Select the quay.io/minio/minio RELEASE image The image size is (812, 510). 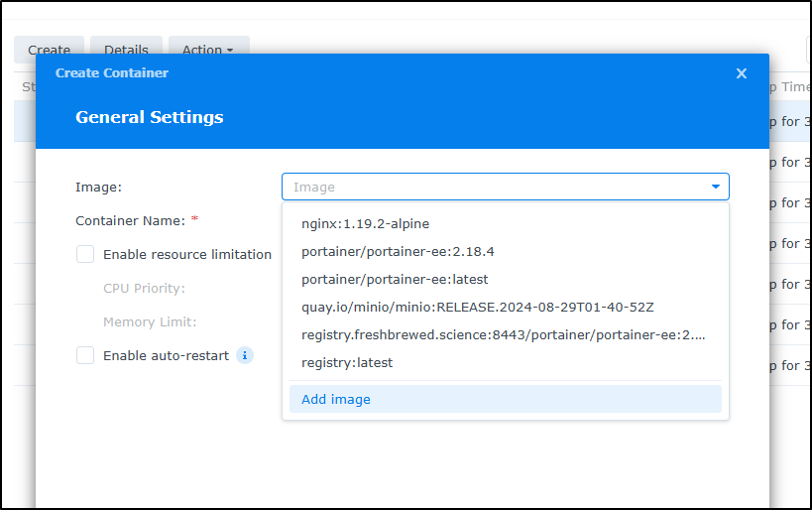point(505,308)
